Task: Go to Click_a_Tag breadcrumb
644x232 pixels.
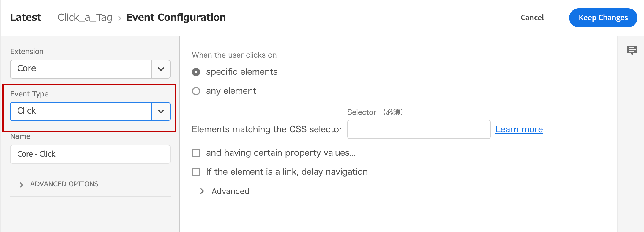Action: pyautogui.click(x=85, y=18)
